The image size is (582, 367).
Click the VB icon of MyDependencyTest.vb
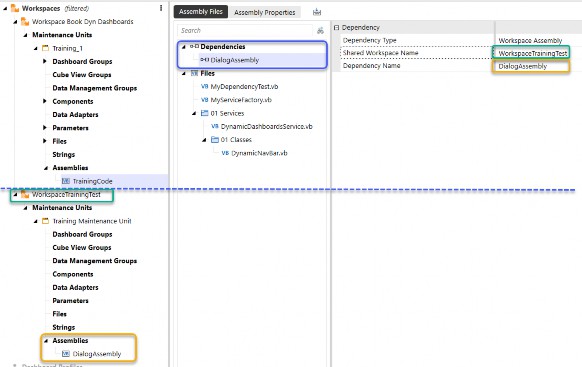pos(204,86)
